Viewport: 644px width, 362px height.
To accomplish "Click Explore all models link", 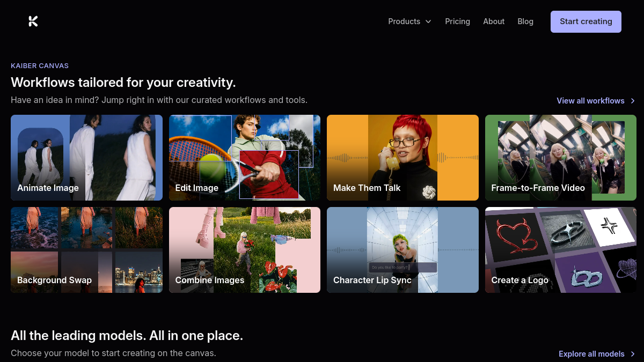I will [591, 354].
